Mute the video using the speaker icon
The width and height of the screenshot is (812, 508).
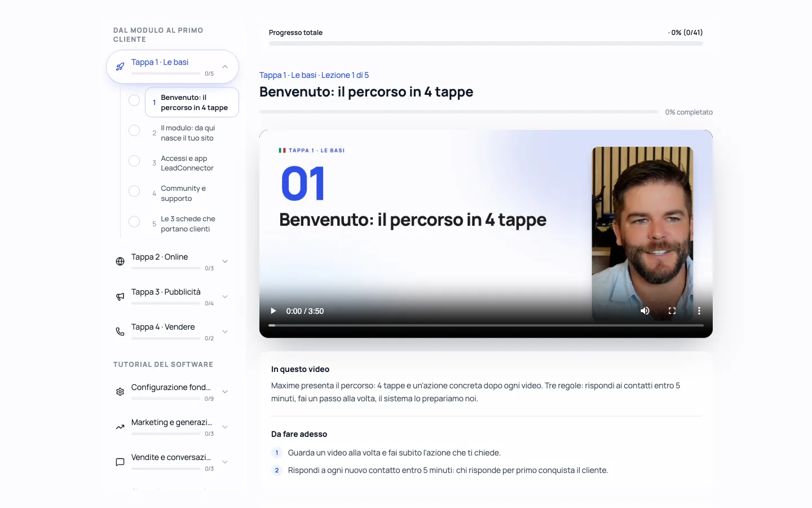645,311
